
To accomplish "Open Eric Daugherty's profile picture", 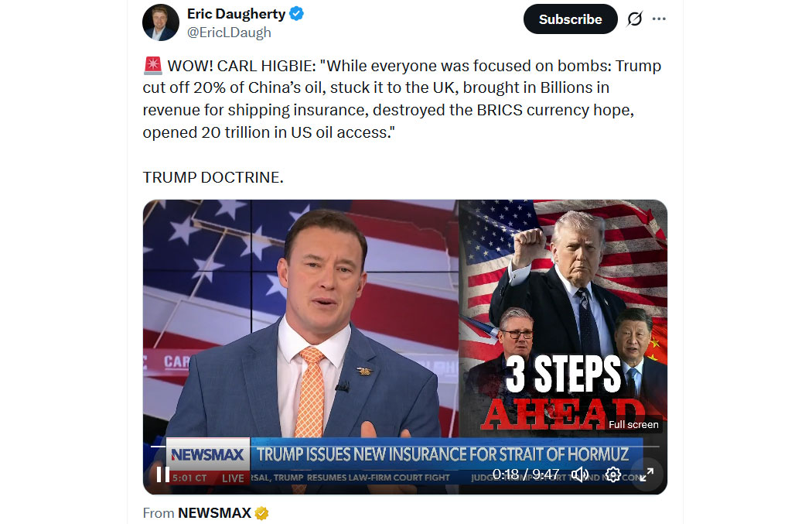I will point(161,22).
